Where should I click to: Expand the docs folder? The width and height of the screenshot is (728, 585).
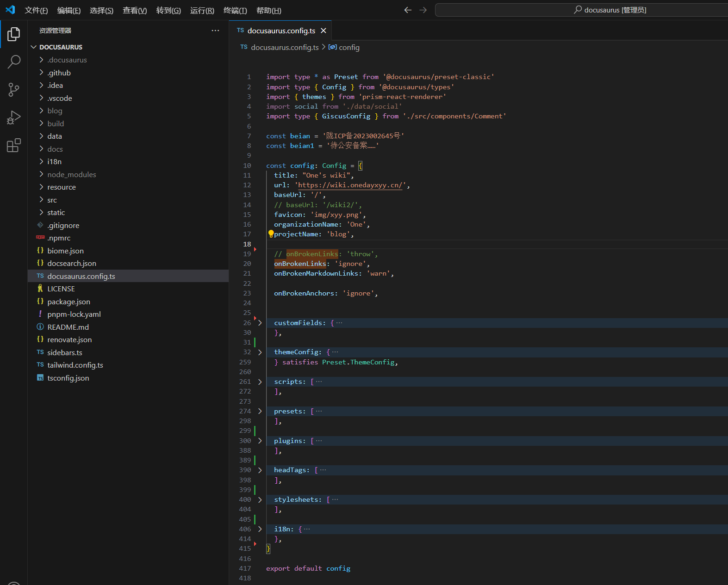pos(128,149)
